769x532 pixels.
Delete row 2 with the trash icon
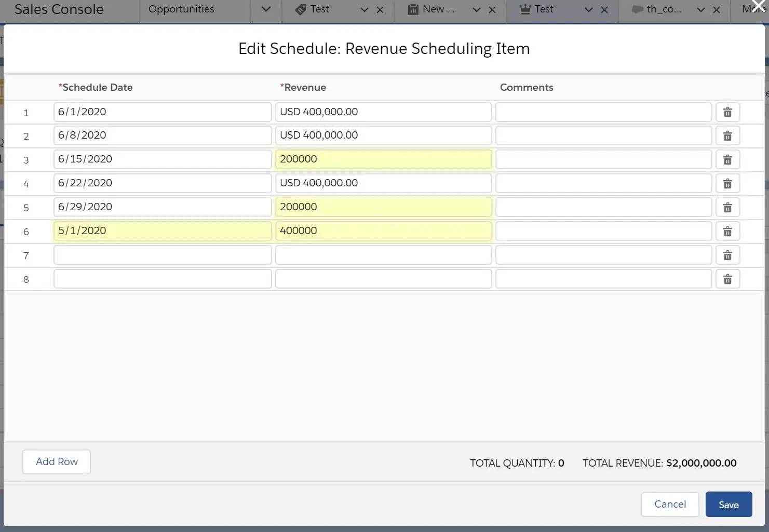pos(727,136)
